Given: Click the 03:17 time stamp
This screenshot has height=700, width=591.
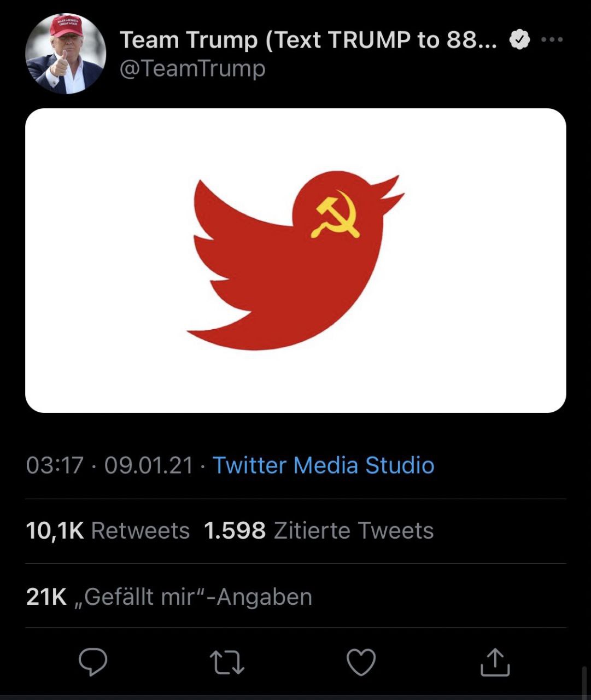Looking at the screenshot, I should tap(55, 465).
